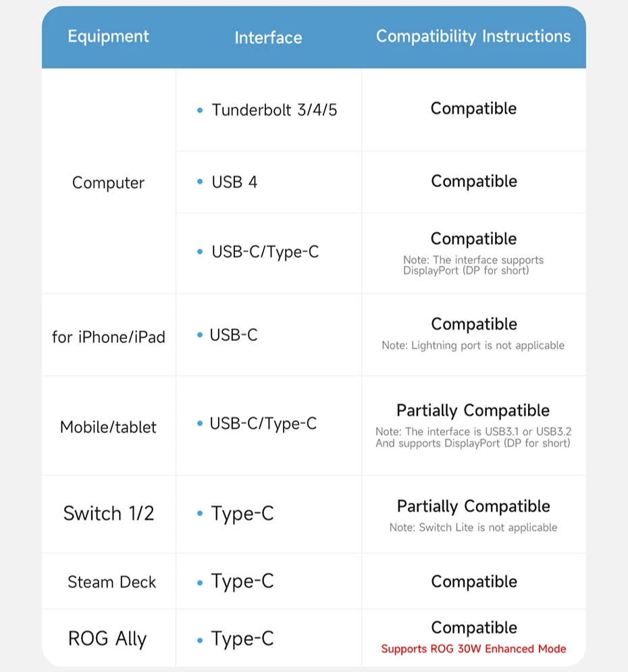Click Partially Compatible for Mobile/tablet
Viewport: 628px width, 672px height.
[x=473, y=411]
